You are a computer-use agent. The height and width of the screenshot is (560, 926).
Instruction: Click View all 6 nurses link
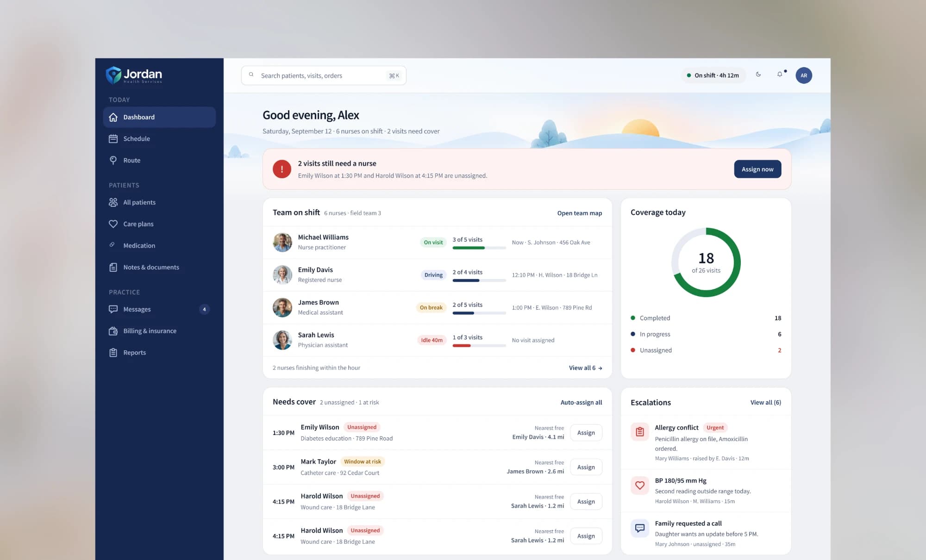pyautogui.click(x=585, y=368)
